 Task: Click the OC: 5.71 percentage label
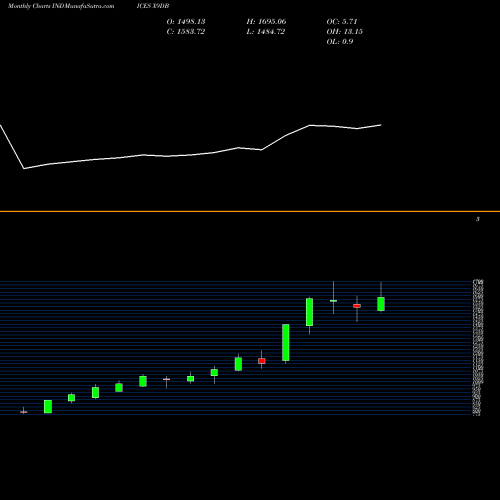click(x=342, y=22)
